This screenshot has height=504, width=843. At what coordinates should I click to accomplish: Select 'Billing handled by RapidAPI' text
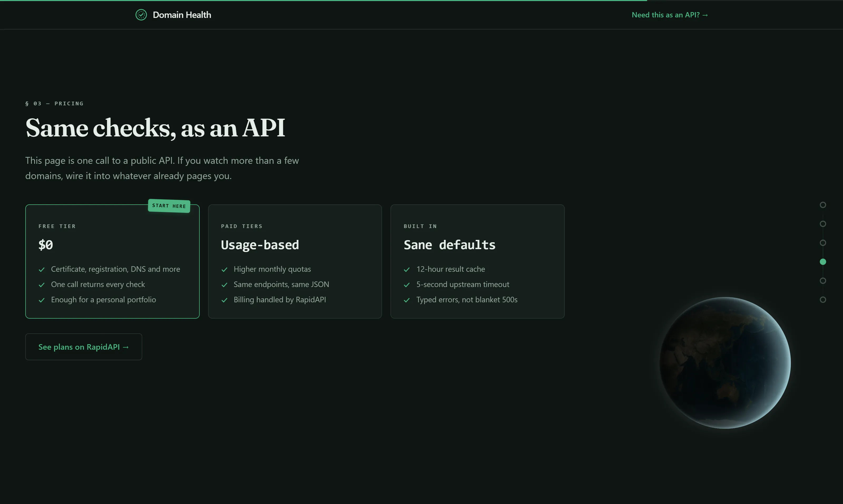coord(280,300)
